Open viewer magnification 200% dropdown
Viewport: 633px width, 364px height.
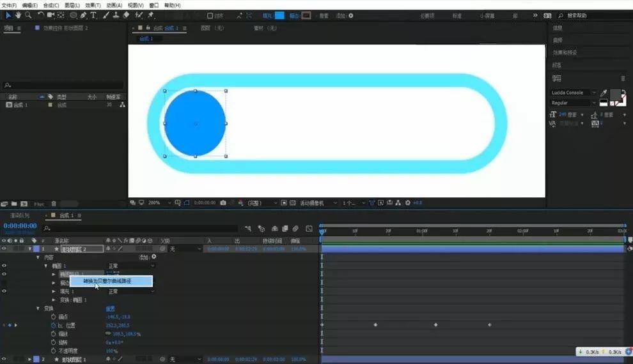(x=159, y=203)
